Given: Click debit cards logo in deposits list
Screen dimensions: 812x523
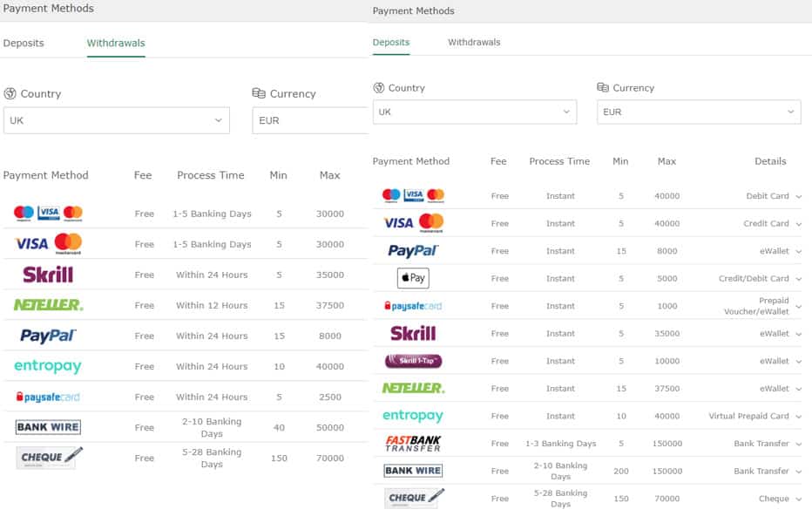Looking at the screenshot, I should 413,195.
